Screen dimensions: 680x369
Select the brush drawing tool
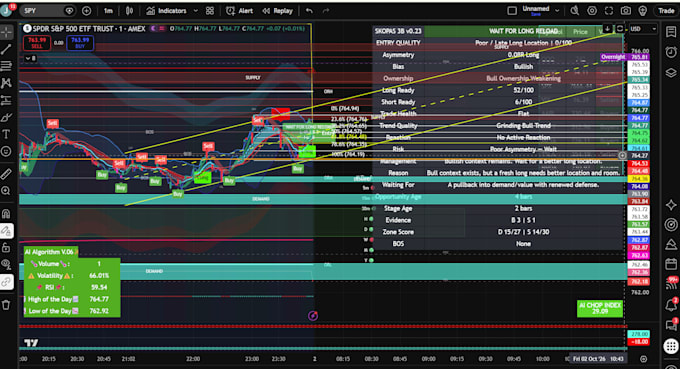tap(6, 118)
